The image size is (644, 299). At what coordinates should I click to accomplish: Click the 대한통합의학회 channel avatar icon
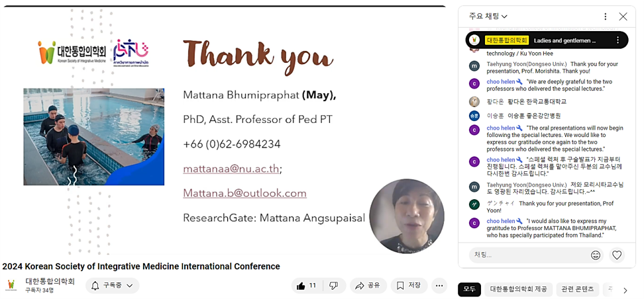pos(11,285)
